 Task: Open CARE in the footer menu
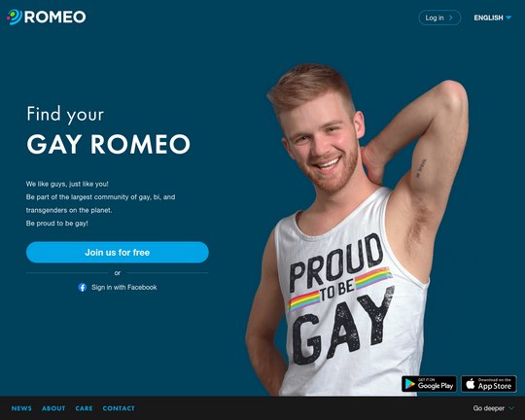[84, 408]
